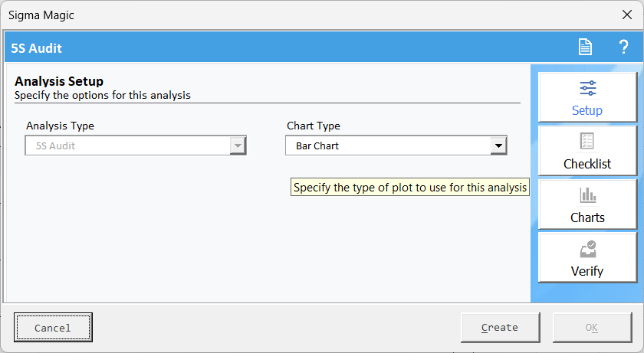Close the Sigma Magic window
This screenshot has width=644, height=353.
click(x=627, y=15)
